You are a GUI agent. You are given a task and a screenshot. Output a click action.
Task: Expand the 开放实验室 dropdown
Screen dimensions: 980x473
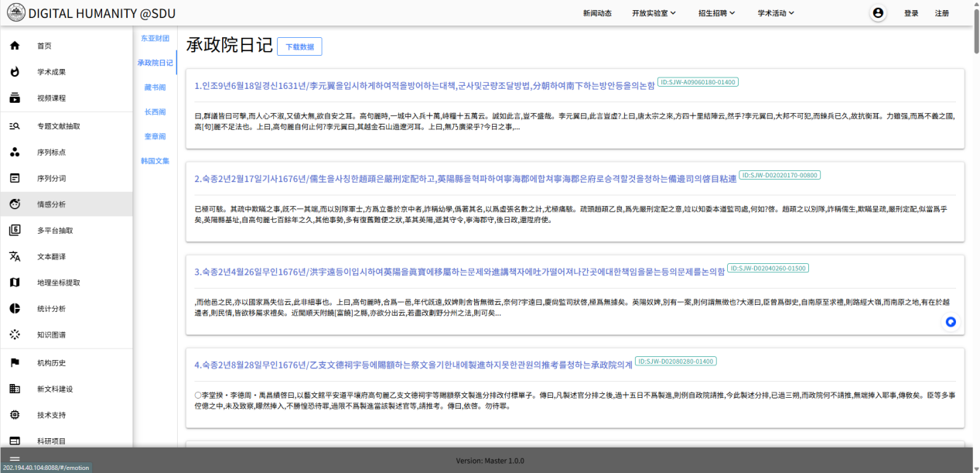pos(654,13)
